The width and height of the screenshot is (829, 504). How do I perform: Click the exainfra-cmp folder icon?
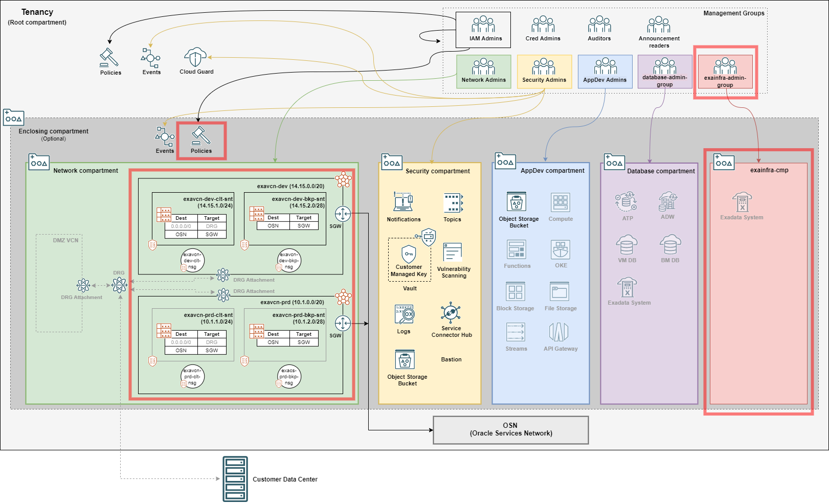(724, 162)
